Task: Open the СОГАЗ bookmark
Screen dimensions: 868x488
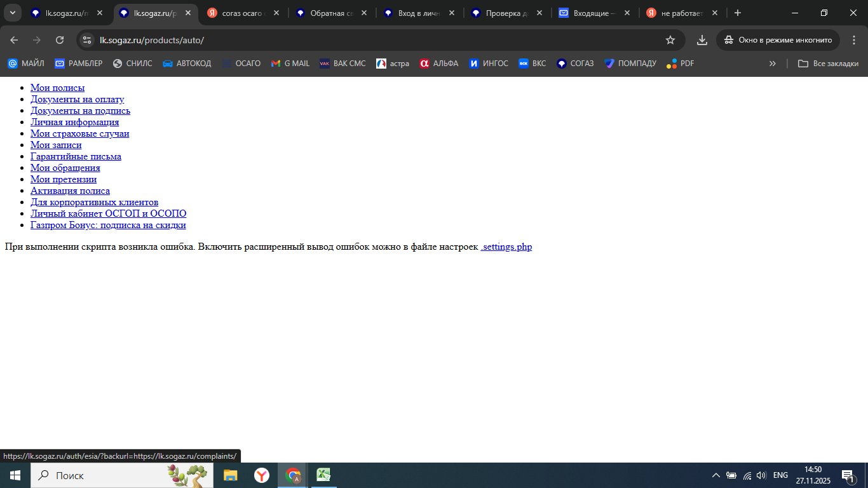Action: pos(575,64)
